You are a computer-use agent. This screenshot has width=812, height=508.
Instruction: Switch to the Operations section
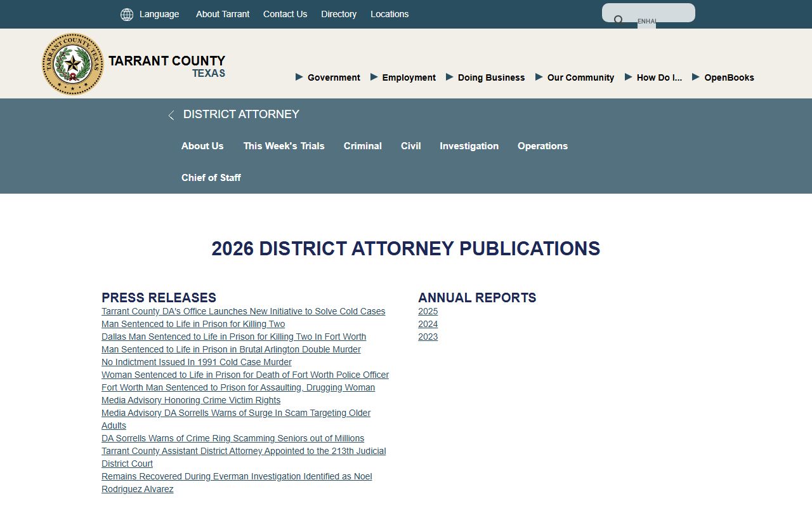click(542, 146)
